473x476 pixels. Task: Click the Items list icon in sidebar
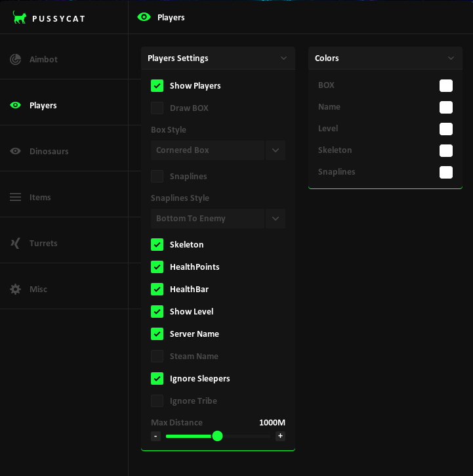15,197
